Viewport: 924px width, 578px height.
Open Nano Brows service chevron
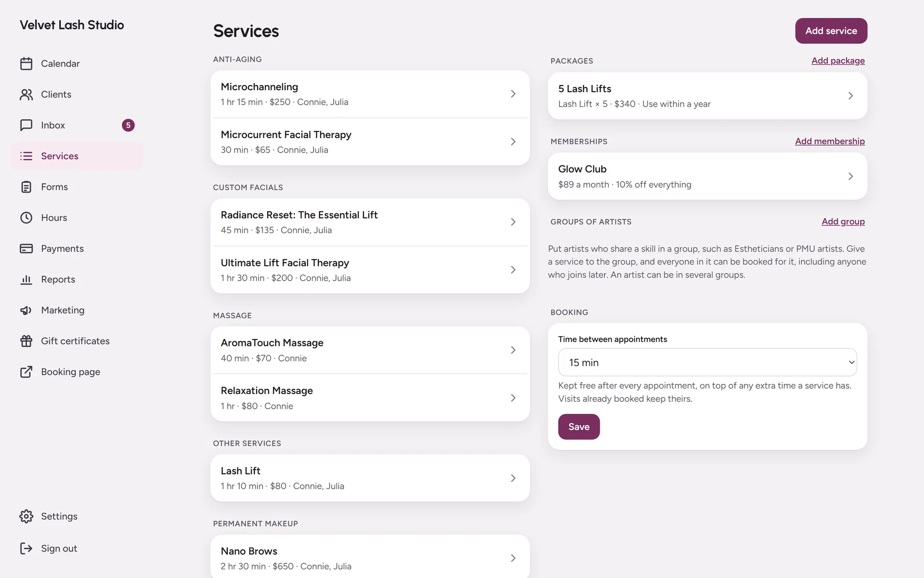pyautogui.click(x=513, y=558)
